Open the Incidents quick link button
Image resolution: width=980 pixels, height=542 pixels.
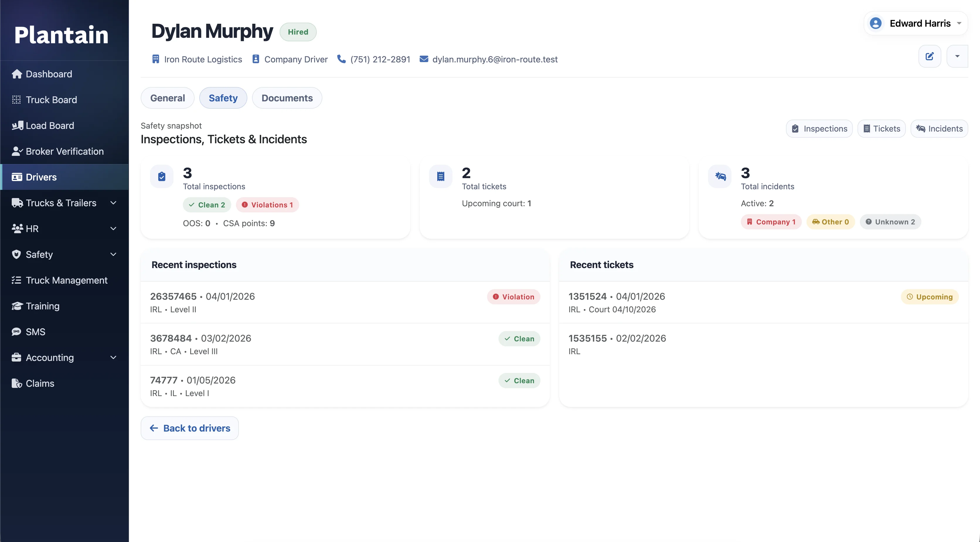point(939,129)
